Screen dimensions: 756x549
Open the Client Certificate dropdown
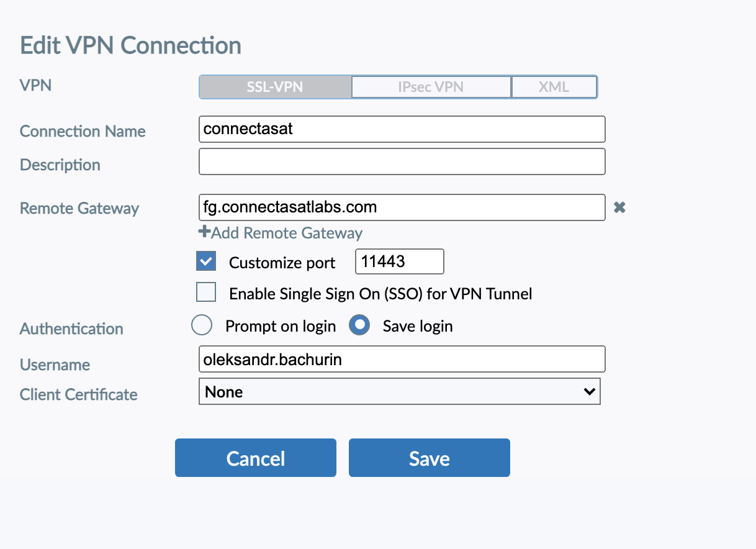click(x=400, y=392)
